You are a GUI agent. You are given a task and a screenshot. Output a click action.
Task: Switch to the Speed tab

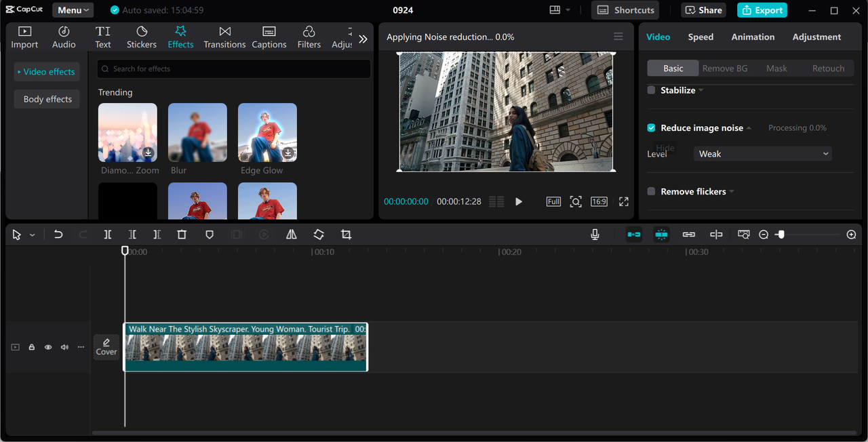pyautogui.click(x=701, y=37)
